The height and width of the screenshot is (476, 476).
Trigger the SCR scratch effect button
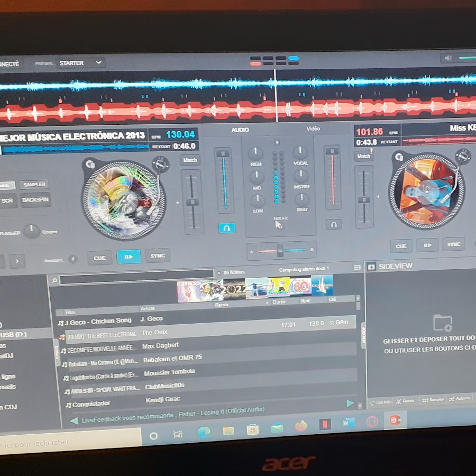[x=7, y=200]
